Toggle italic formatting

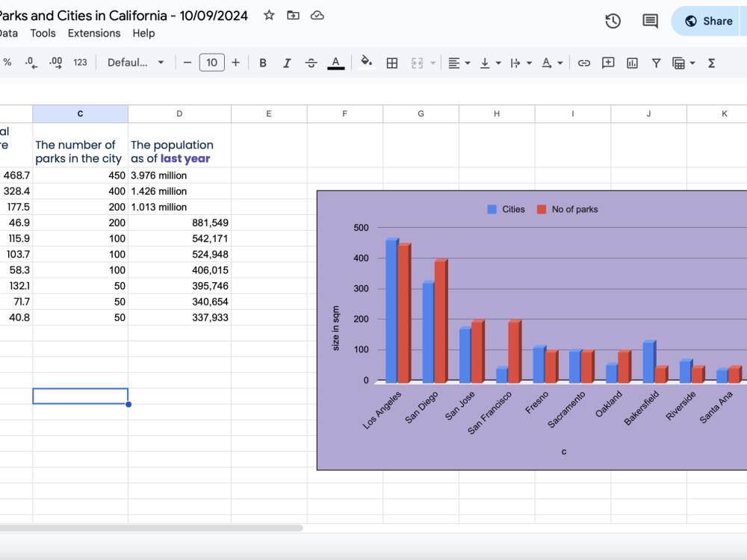point(287,63)
